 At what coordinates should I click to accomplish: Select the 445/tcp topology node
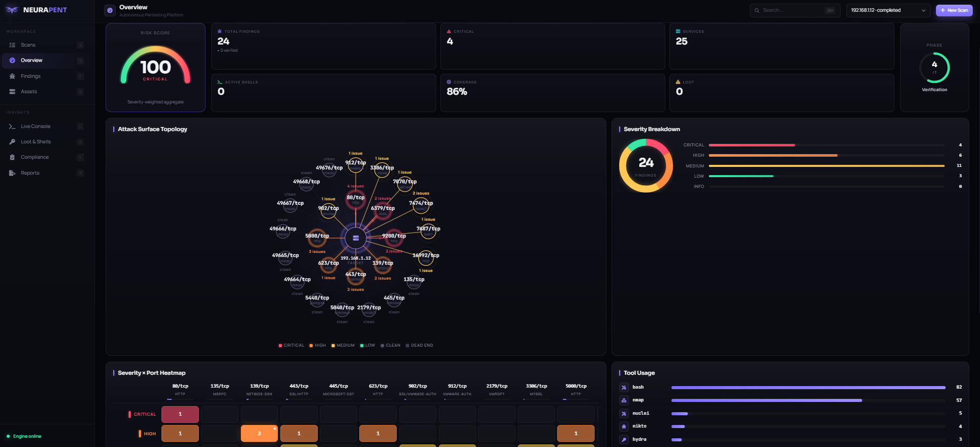click(x=394, y=300)
